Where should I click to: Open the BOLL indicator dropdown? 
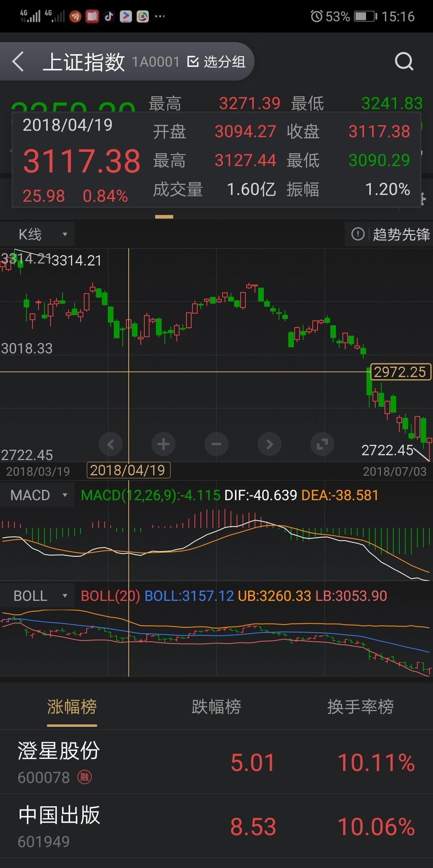pyautogui.click(x=37, y=596)
